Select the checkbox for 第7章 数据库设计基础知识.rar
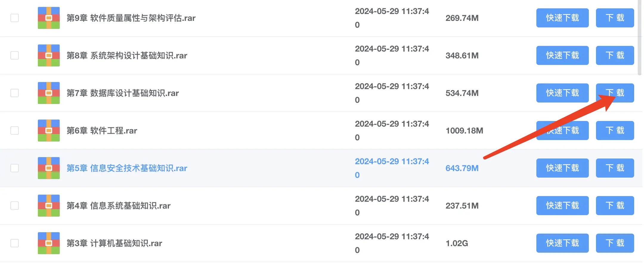The height and width of the screenshot is (264, 644). [15, 93]
